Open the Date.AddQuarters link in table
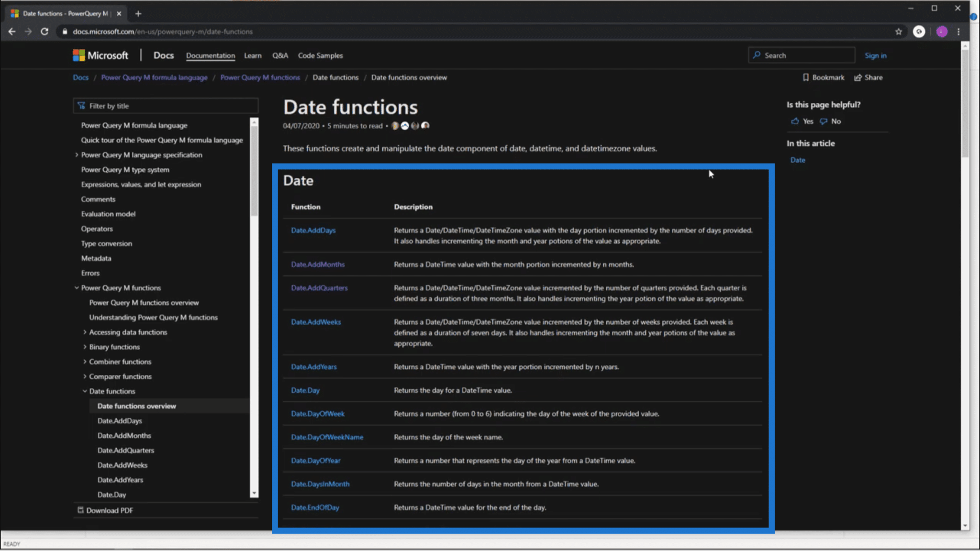Screen dimensions: 980x551 [319, 288]
